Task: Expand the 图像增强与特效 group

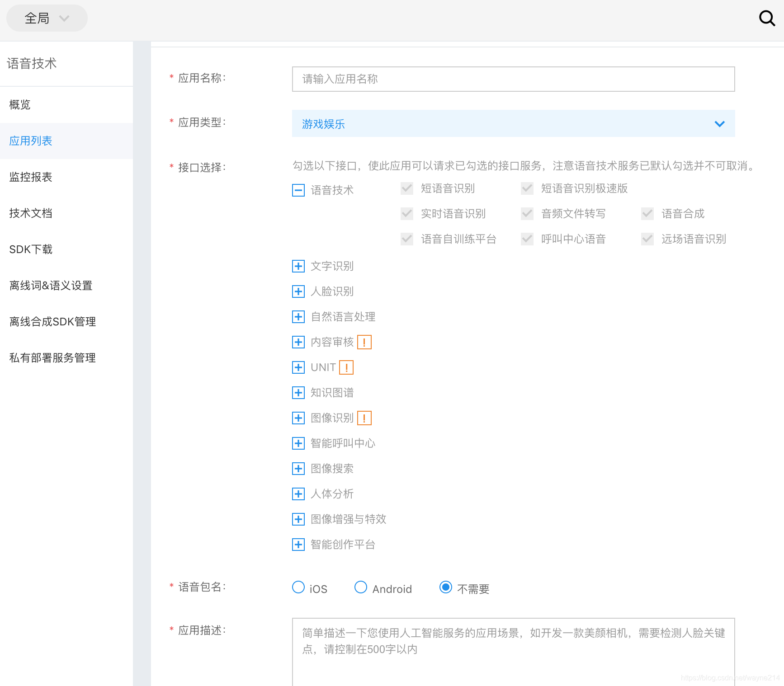Action: (x=298, y=519)
